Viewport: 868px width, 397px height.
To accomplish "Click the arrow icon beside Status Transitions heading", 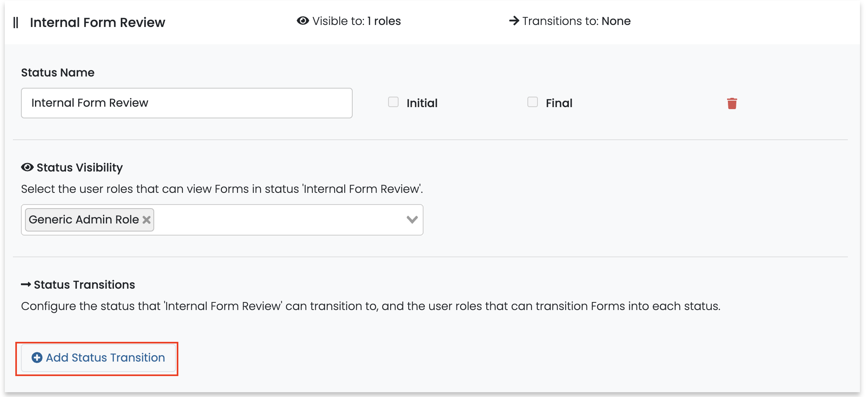I will pyautogui.click(x=26, y=285).
